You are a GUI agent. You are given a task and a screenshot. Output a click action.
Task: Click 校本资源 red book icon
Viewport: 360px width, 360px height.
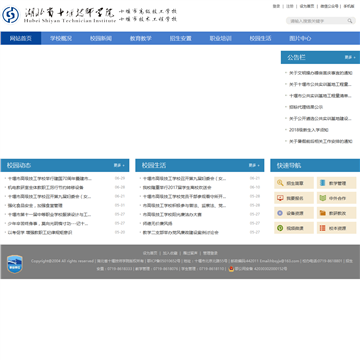(x=322, y=228)
